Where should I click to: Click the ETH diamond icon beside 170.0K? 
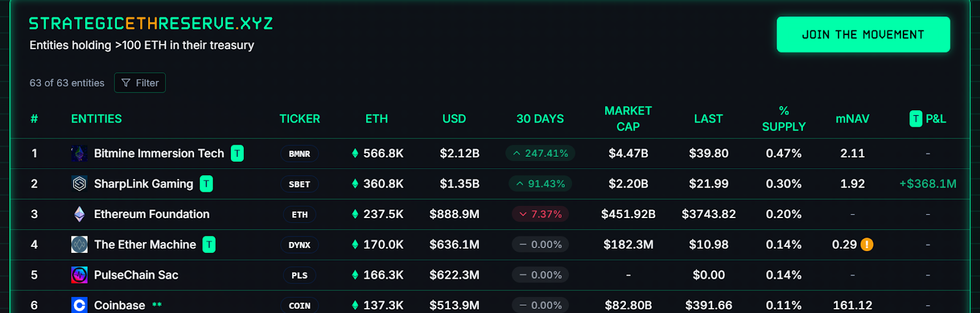coord(355,244)
